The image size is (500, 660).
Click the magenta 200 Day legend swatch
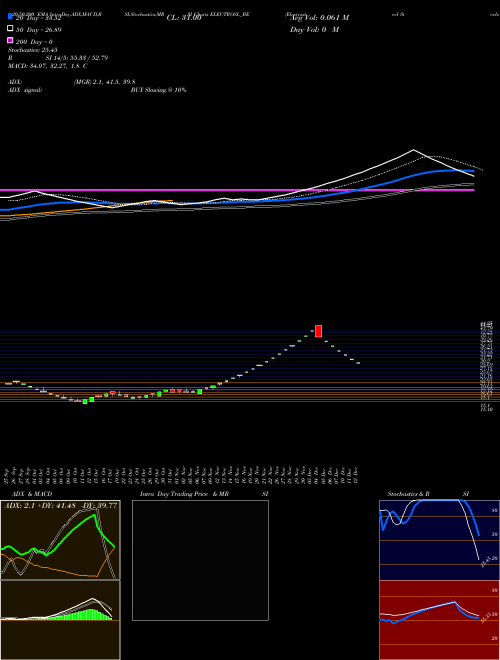tap(11, 40)
